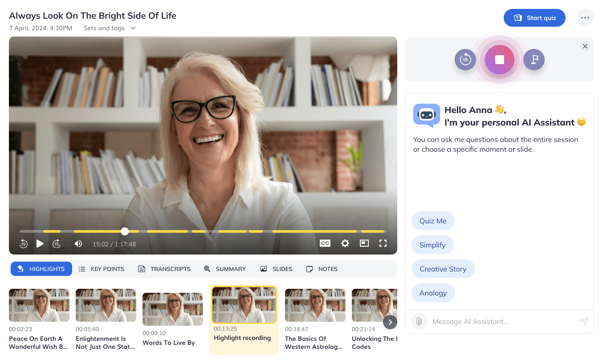Select the Highlight recording thumbnail

[x=244, y=305]
